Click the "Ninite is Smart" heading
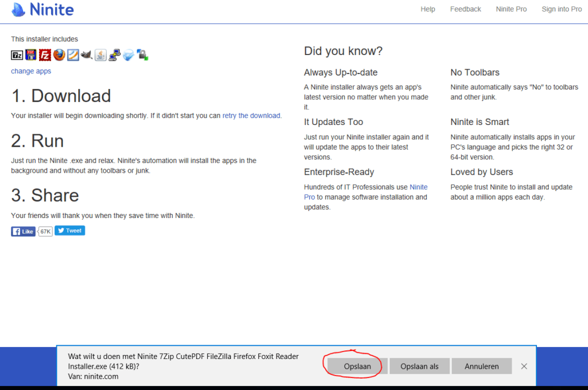The width and height of the screenshot is (588, 390). pyautogui.click(x=479, y=122)
